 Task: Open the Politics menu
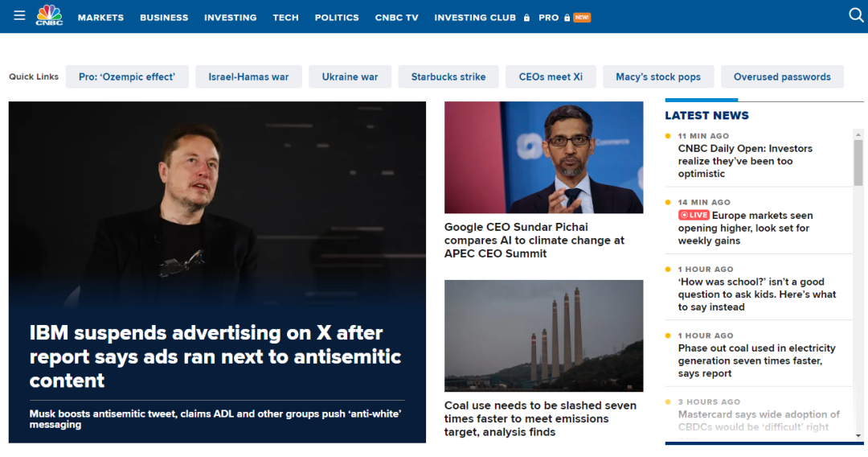(x=337, y=18)
